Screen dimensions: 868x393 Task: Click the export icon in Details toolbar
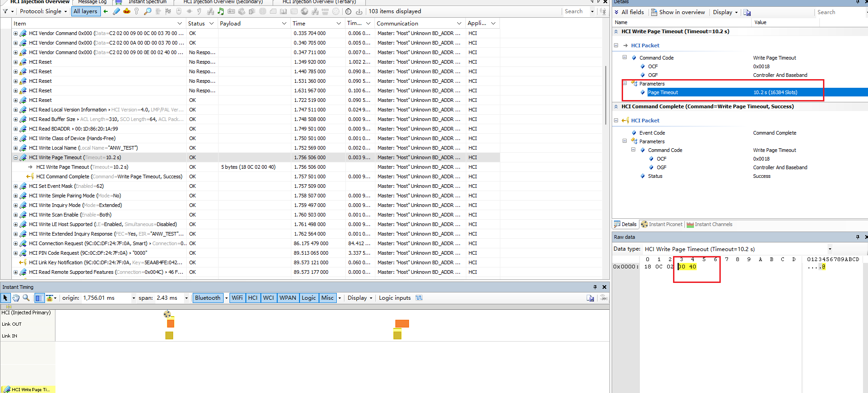click(x=747, y=12)
